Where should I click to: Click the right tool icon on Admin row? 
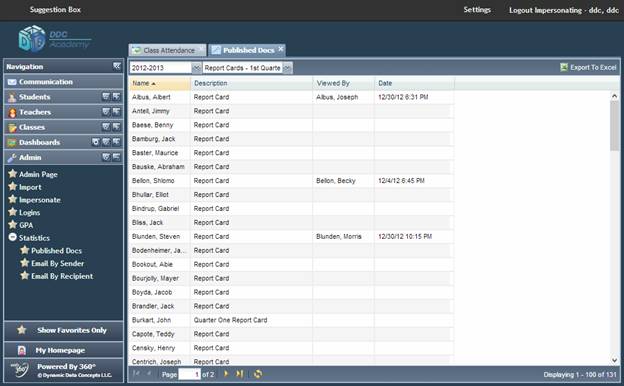116,157
